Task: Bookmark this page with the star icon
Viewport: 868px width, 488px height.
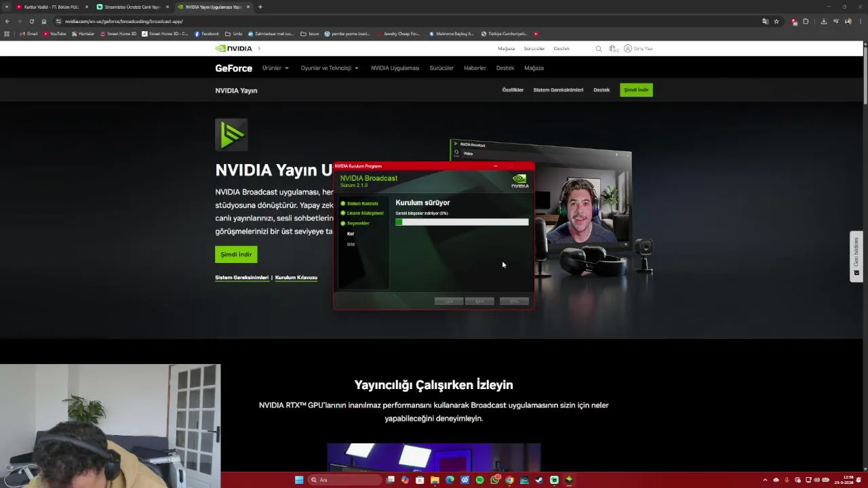Action: (776, 21)
